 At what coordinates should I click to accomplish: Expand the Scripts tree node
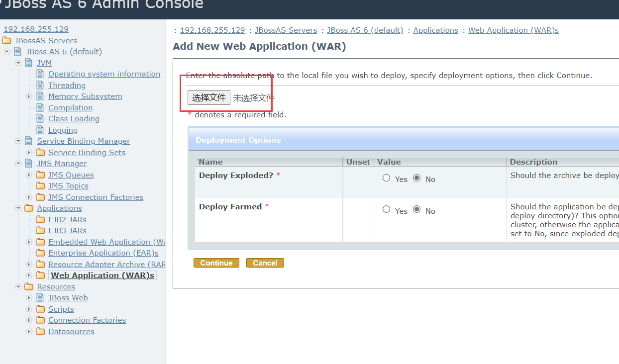pos(29,309)
